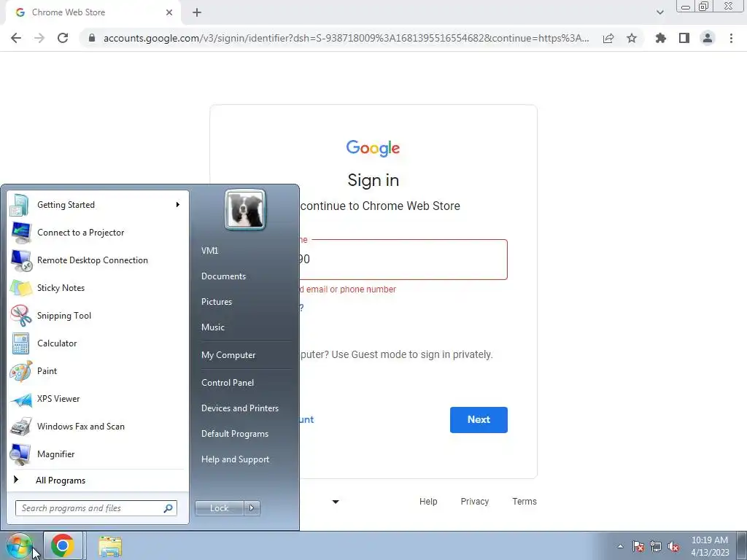Open tab search dropdown in Chrome
This screenshot has height=560, width=747.
pos(659,12)
